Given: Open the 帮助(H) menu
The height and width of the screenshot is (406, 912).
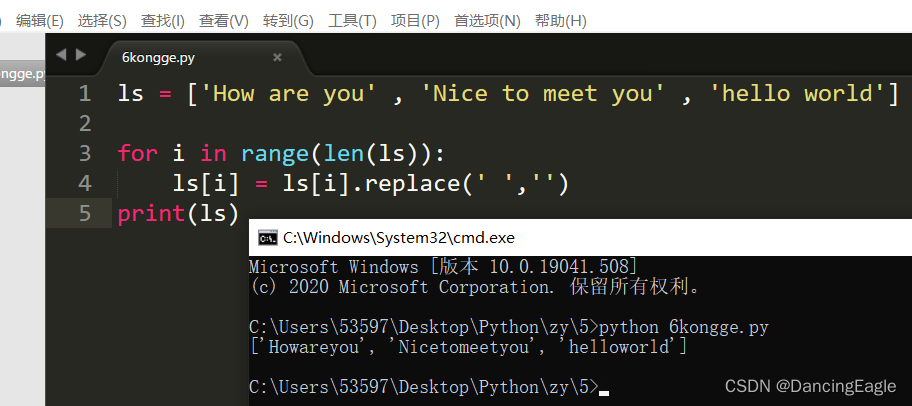Looking at the screenshot, I should tap(560, 22).
